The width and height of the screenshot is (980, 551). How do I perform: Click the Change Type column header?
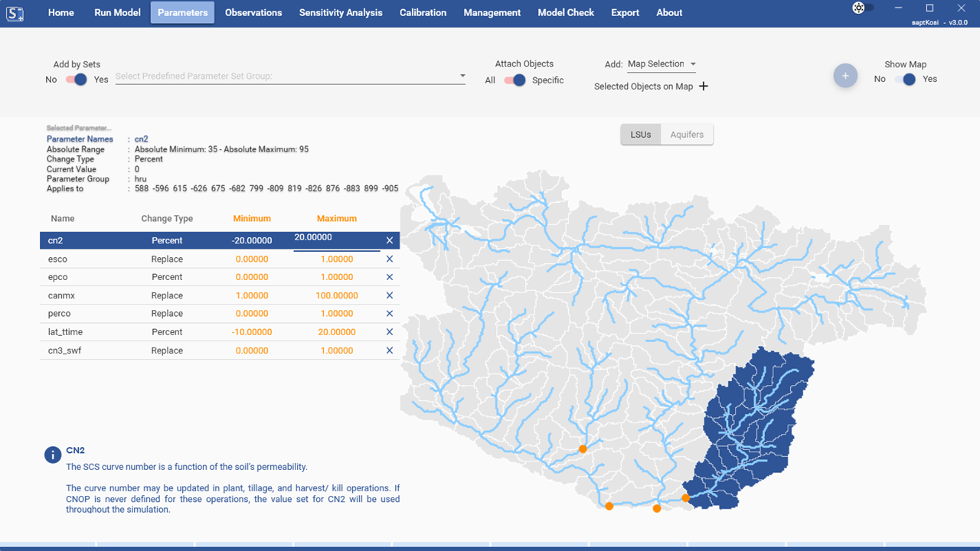pyautogui.click(x=167, y=219)
